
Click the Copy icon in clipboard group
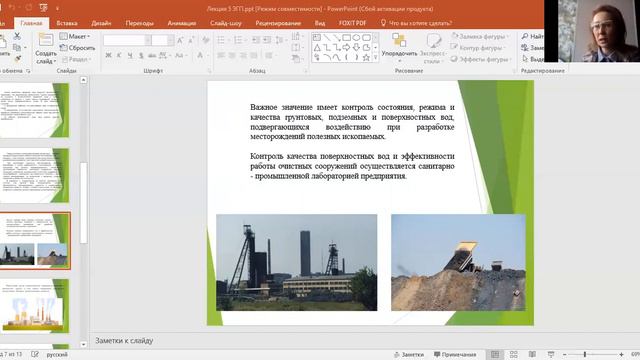click(17, 48)
